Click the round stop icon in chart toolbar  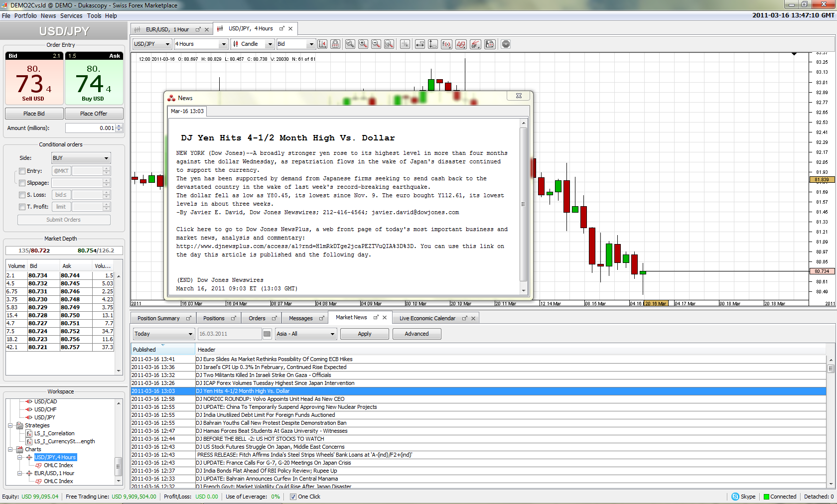point(506,44)
